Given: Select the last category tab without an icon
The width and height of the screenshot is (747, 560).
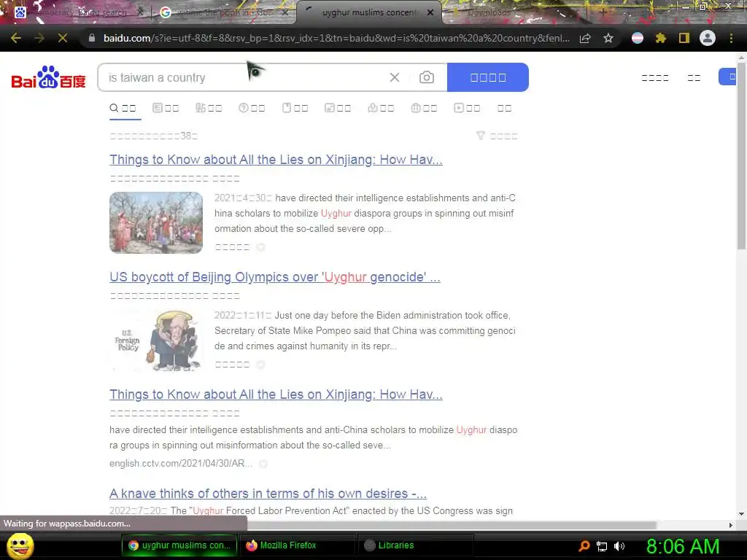Looking at the screenshot, I should coord(505,108).
